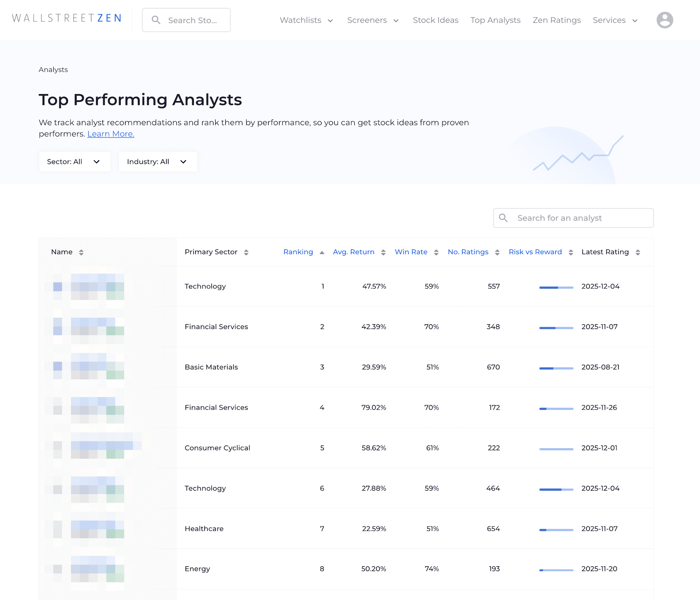Click the WallStreetZen logo

(66, 18)
